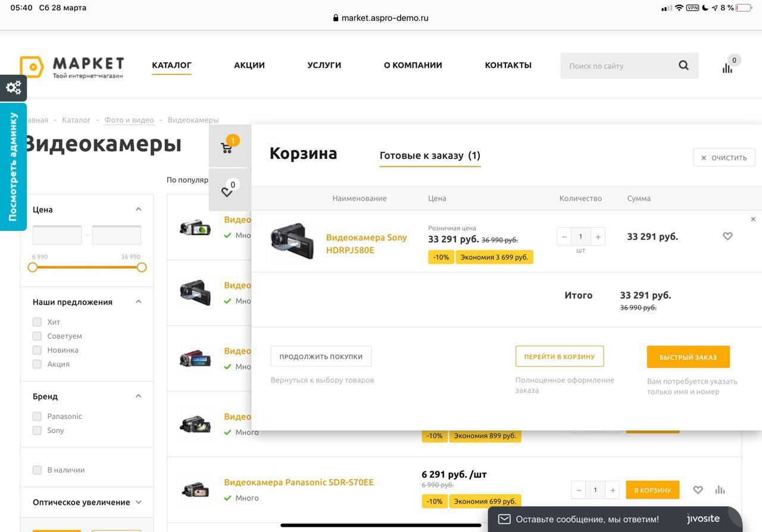Click the Market logo icon
This screenshot has width=762, height=532.
[x=32, y=67]
